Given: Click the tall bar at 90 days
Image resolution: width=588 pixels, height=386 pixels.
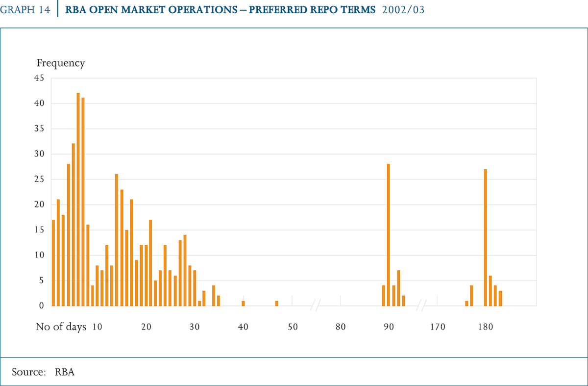Looking at the screenshot, I should pyautogui.click(x=389, y=234).
